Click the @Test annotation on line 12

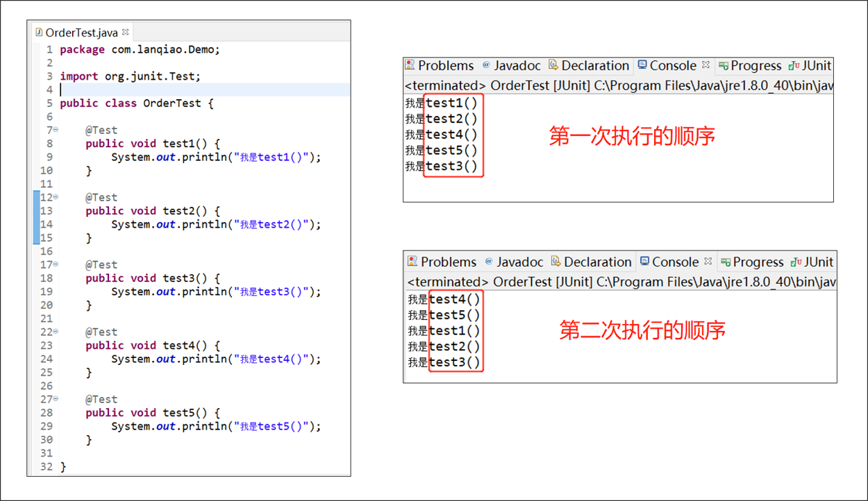pos(101,197)
